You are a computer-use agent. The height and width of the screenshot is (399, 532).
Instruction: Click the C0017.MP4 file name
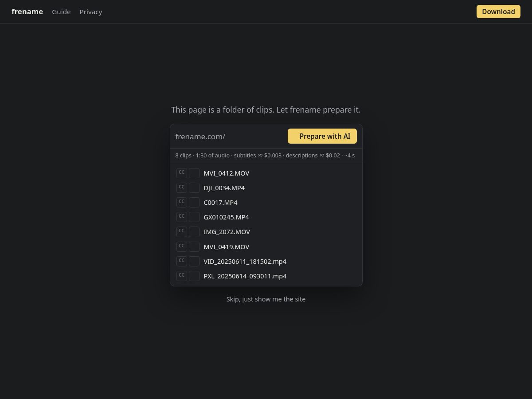220,203
